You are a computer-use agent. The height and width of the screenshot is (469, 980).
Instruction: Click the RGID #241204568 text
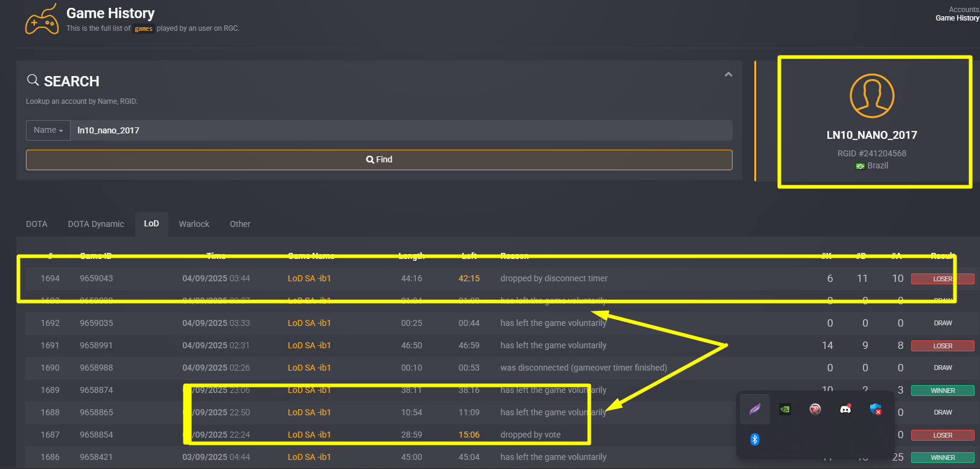(x=872, y=153)
